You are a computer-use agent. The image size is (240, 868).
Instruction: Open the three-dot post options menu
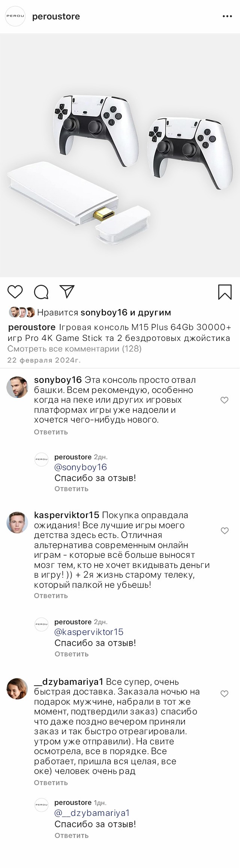click(227, 16)
